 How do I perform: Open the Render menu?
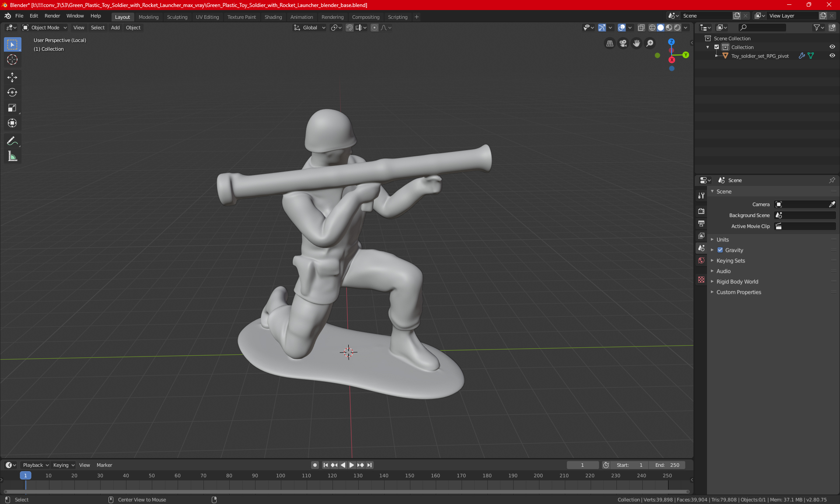pyautogui.click(x=52, y=16)
